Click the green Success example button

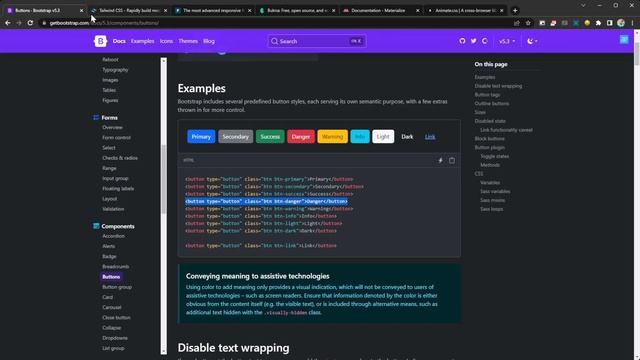click(x=270, y=137)
